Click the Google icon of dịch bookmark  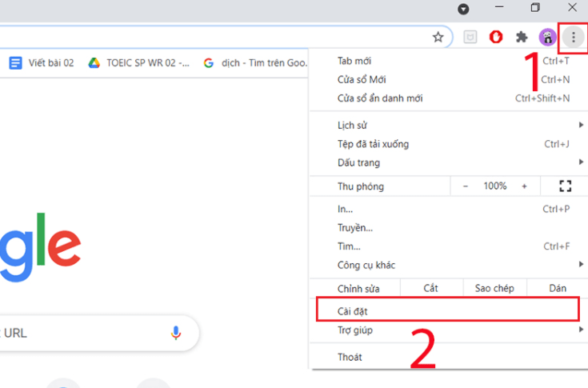[x=209, y=63]
